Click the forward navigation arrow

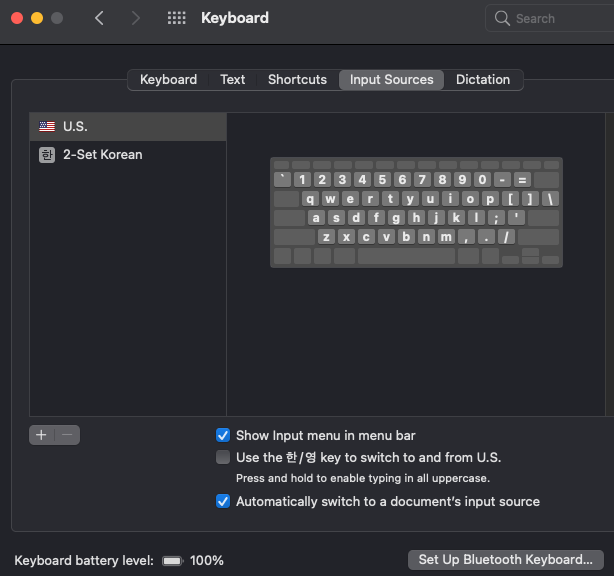coord(136,18)
